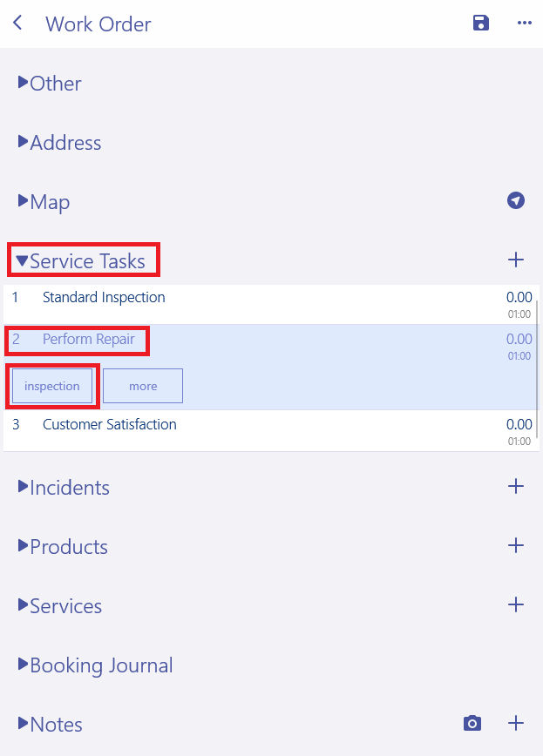Viewport: 543px width, 756px height.
Task: Save the work order
Action: coord(480,24)
